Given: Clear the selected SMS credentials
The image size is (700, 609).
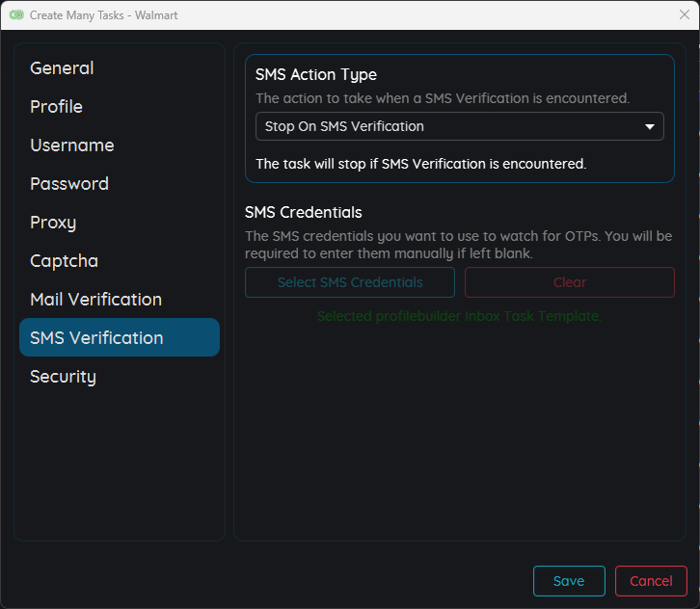Looking at the screenshot, I should [x=569, y=282].
